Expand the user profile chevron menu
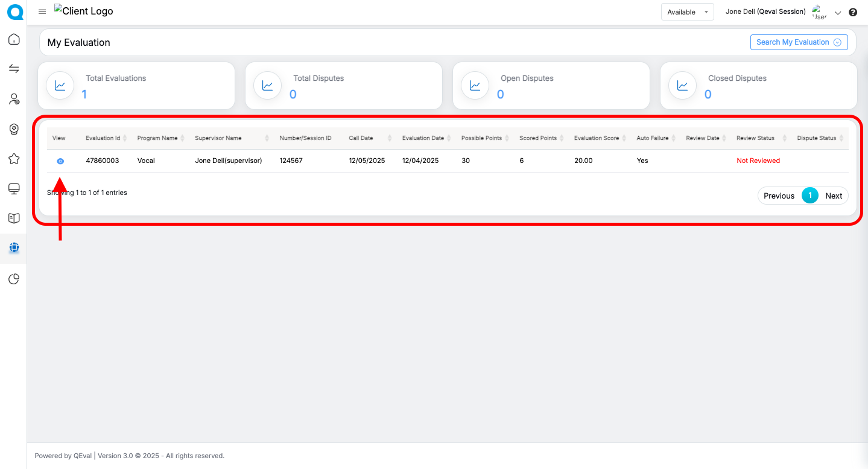Viewport: 868px width, 469px height. (x=837, y=13)
